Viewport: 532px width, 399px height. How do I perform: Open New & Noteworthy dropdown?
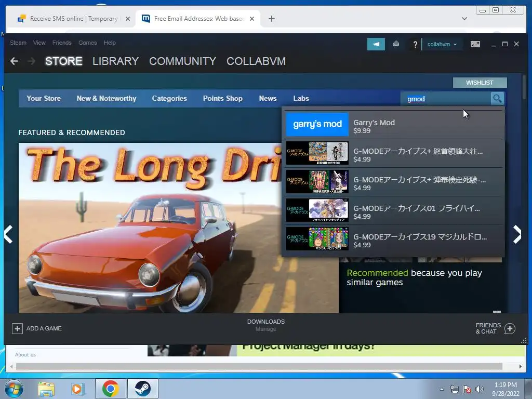point(106,98)
